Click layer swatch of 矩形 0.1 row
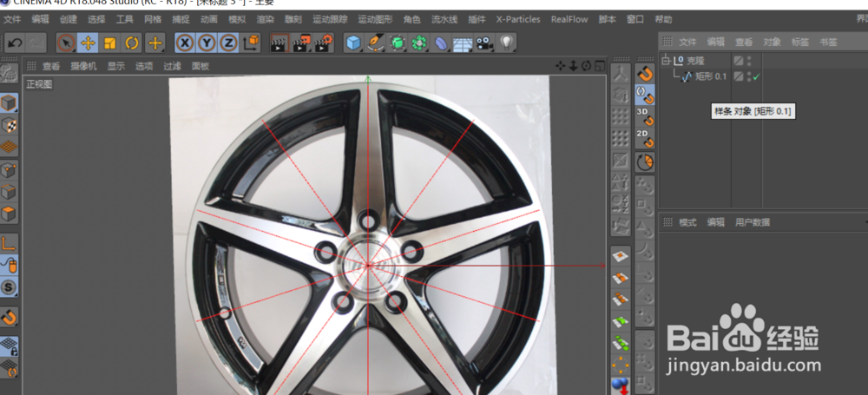The height and width of the screenshot is (395, 868). (x=739, y=76)
